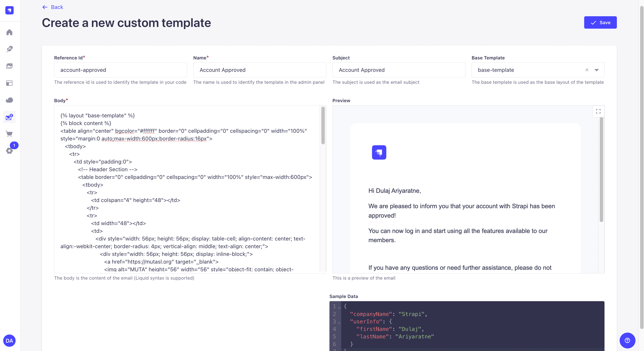This screenshot has height=351, width=644.
Task: Open Content-Type Builder layout icon
Action: click(x=9, y=83)
